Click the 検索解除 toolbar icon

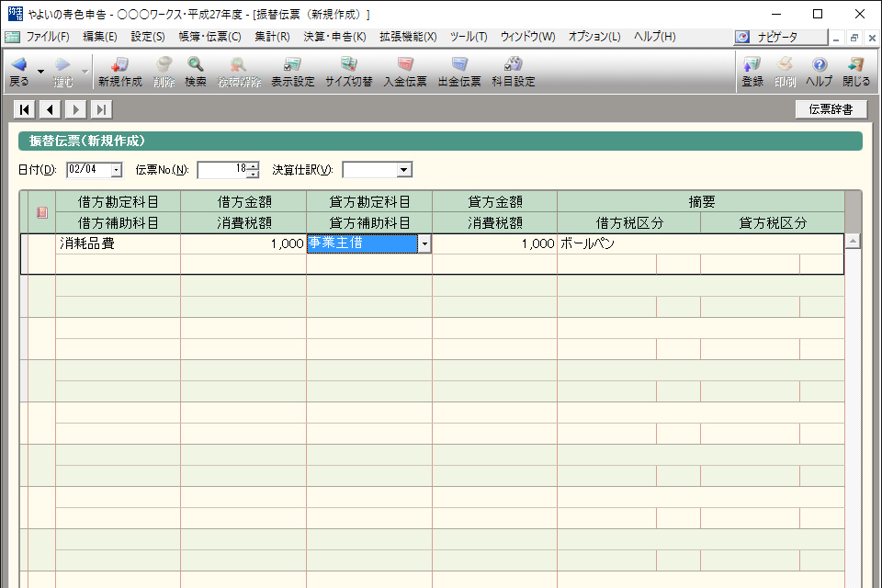coord(239,64)
